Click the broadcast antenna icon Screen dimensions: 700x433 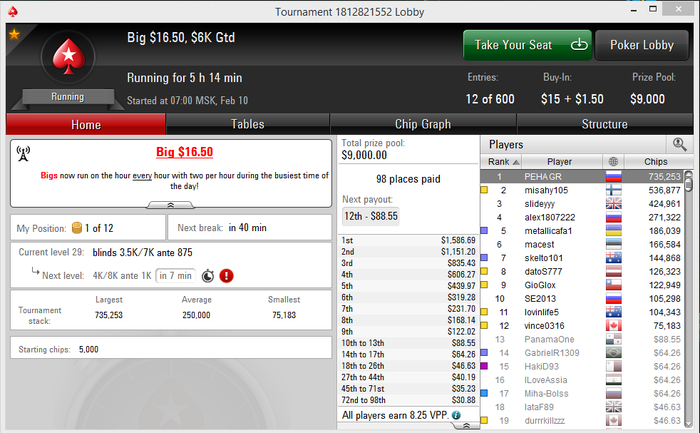point(23,154)
